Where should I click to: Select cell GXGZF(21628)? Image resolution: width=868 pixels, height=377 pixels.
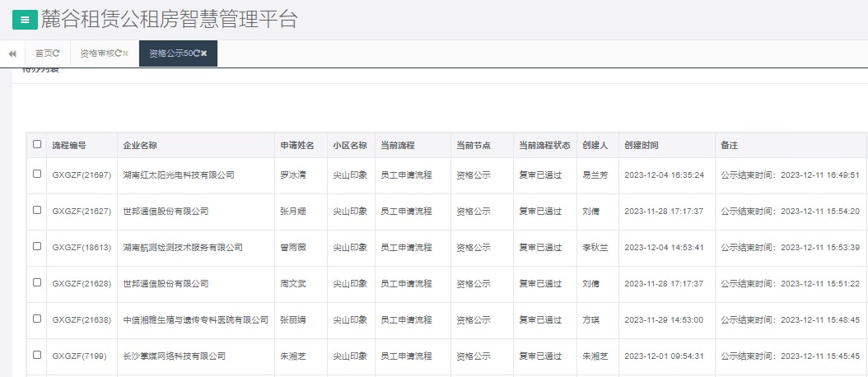[82, 283]
